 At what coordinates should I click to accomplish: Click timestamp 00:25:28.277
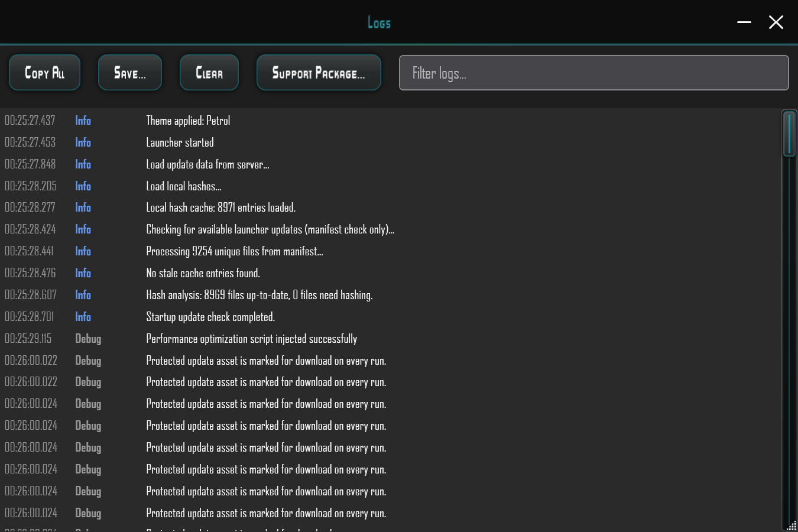(30, 207)
